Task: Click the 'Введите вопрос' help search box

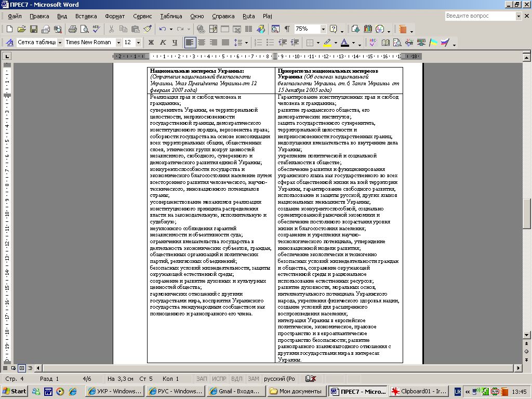Action: 480,16
